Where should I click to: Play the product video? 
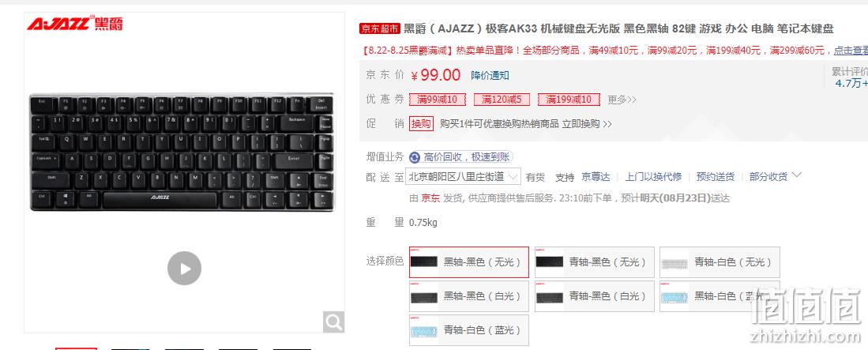click(x=184, y=268)
